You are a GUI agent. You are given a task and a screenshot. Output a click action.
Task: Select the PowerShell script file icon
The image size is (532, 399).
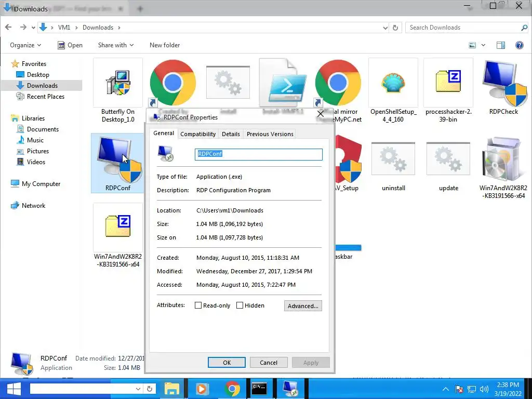tap(283, 83)
